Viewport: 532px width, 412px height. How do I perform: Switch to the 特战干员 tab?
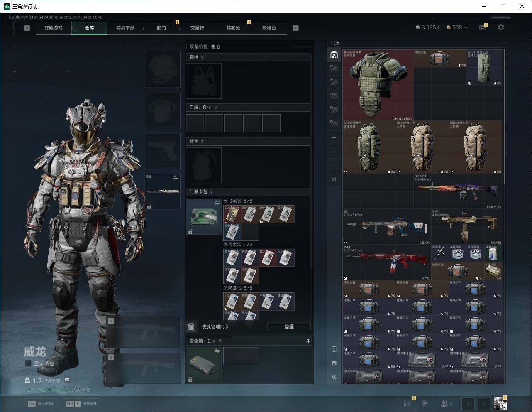(x=125, y=28)
